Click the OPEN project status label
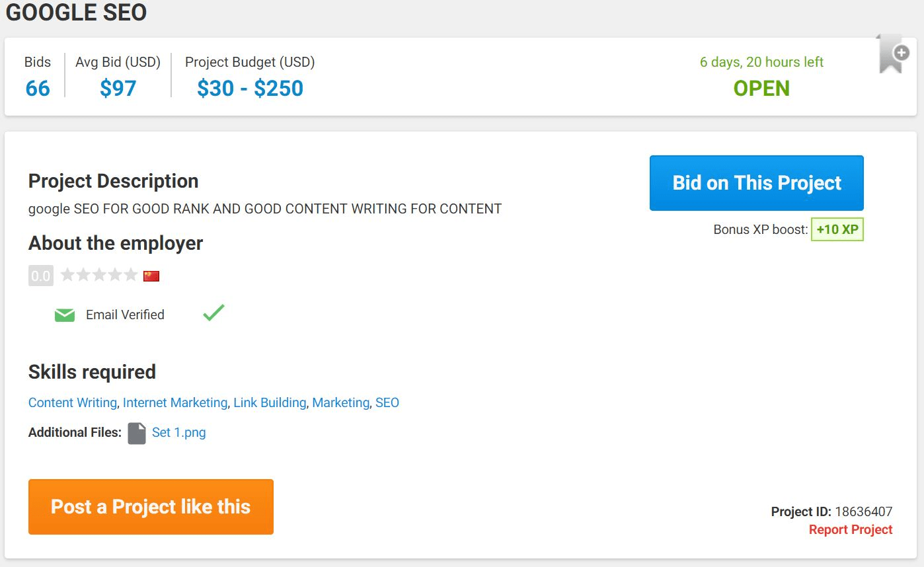Screen dimensions: 924x567 761,89
